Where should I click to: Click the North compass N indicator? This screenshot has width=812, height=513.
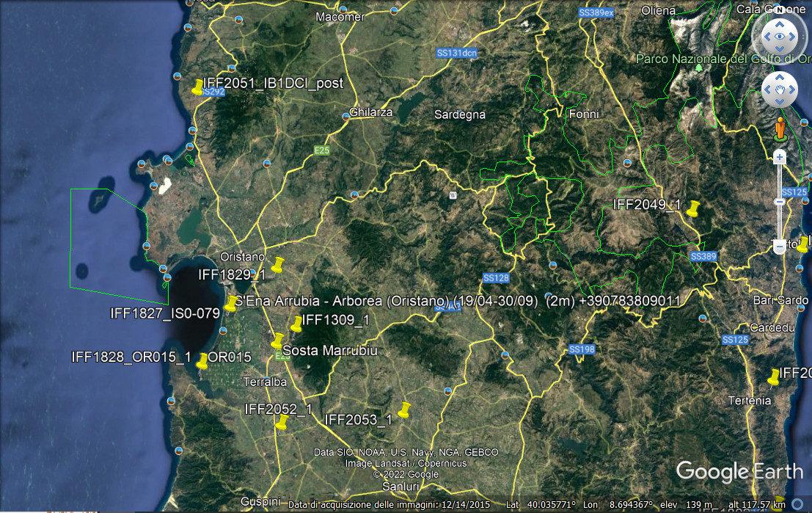pos(779,10)
